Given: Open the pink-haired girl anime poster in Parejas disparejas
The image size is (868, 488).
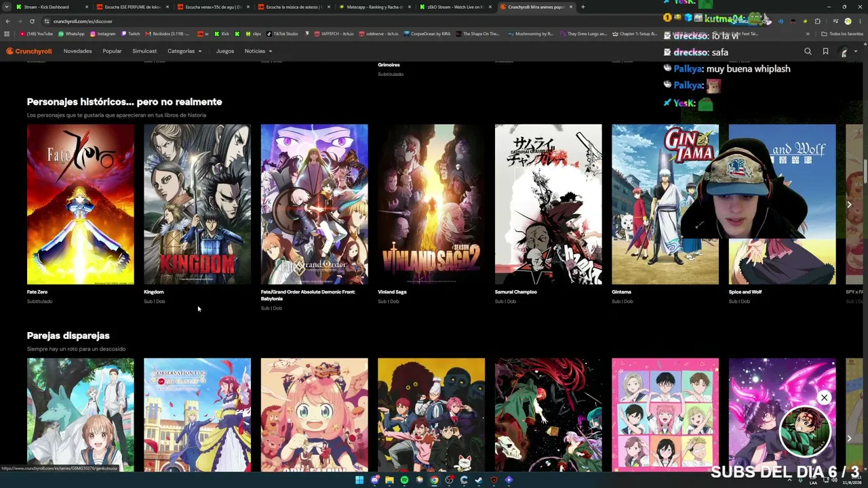Looking at the screenshot, I should click(x=315, y=414).
